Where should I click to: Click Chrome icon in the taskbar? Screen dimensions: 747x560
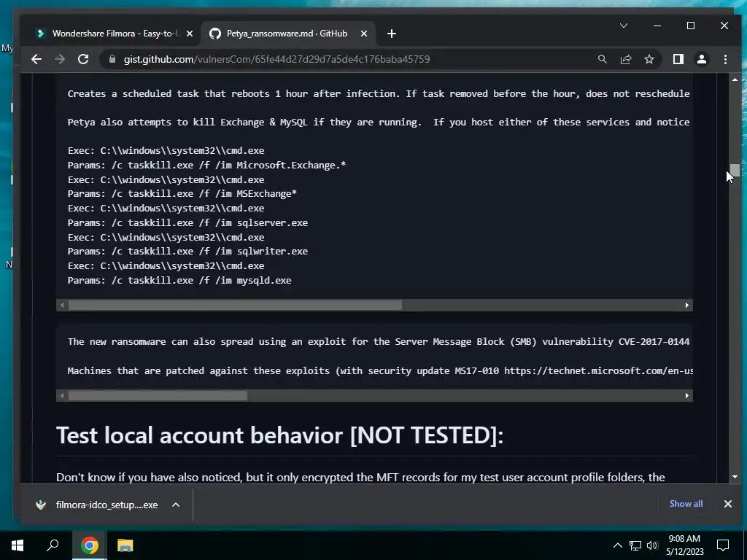coord(90,545)
